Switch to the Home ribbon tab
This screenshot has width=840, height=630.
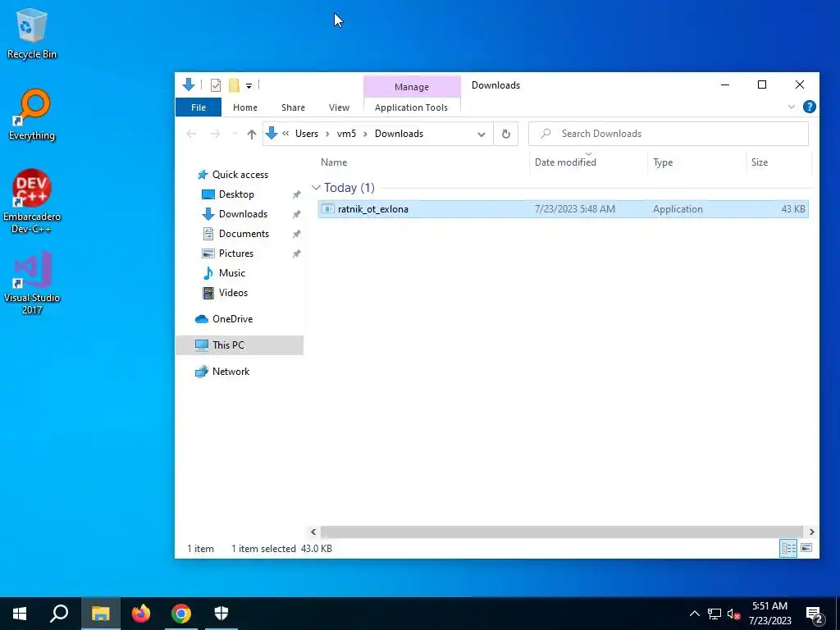pos(244,107)
